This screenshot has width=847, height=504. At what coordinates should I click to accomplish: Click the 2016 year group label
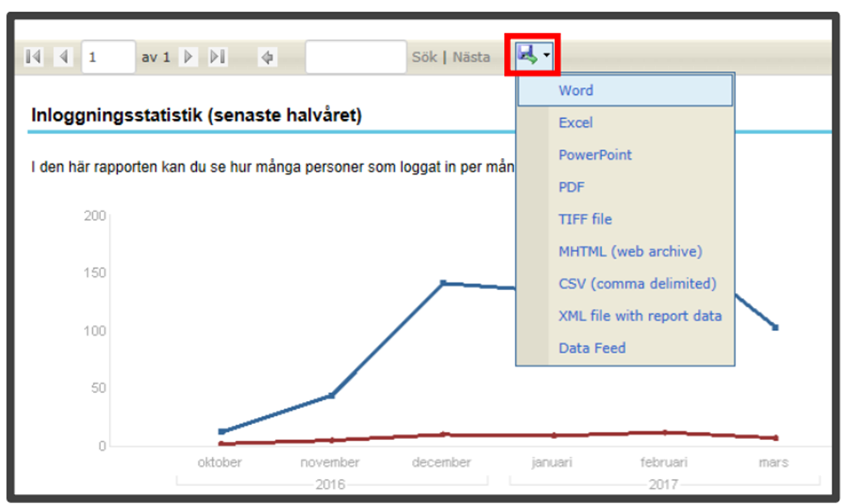[x=330, y=484]
